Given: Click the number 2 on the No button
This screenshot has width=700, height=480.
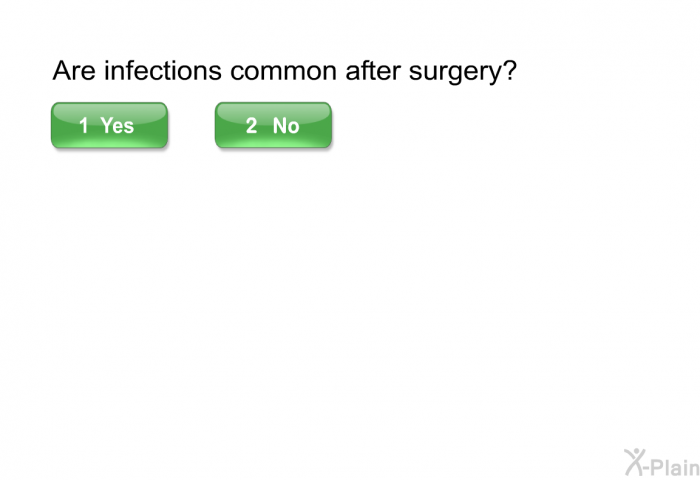Looking at the screenshot, I should (x=252, y=126).
